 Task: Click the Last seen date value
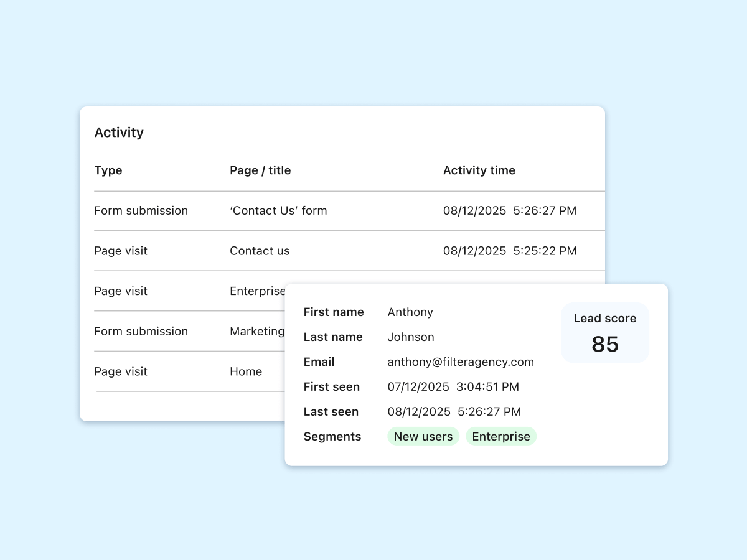[454, 412]
